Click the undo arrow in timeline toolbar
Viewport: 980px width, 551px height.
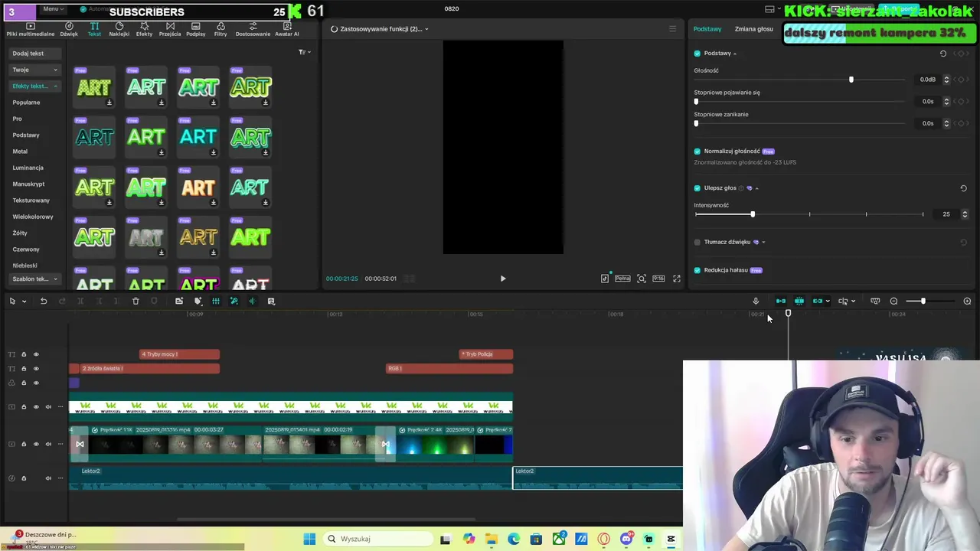point(44,301)
